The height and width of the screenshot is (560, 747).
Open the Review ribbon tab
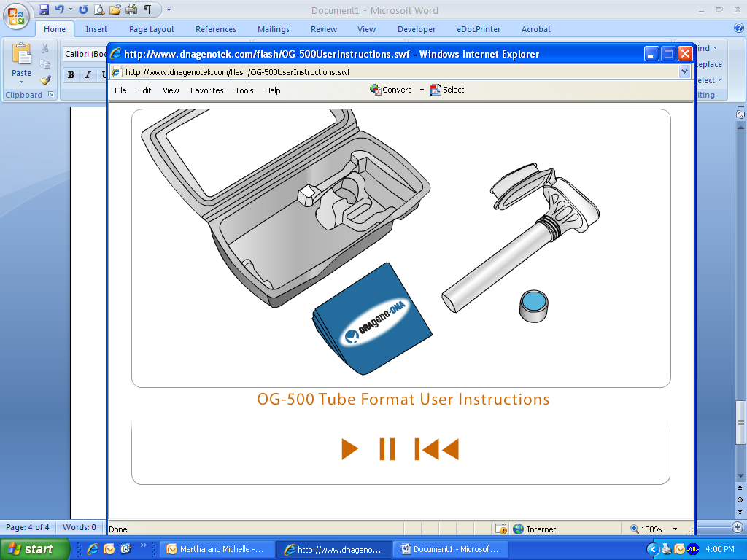(x=324, y=29)
